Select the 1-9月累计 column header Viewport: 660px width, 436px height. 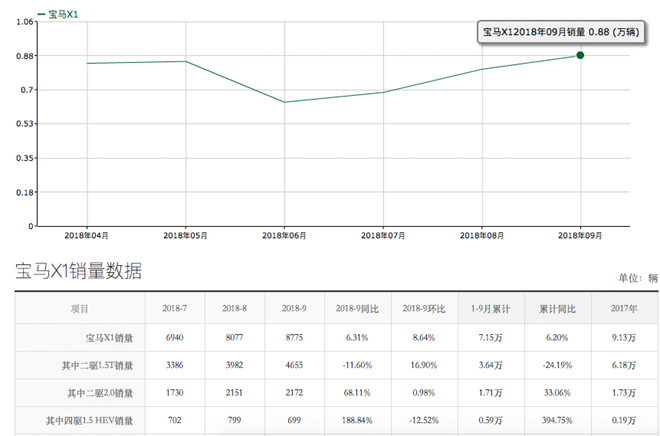(x=490, y=309)
